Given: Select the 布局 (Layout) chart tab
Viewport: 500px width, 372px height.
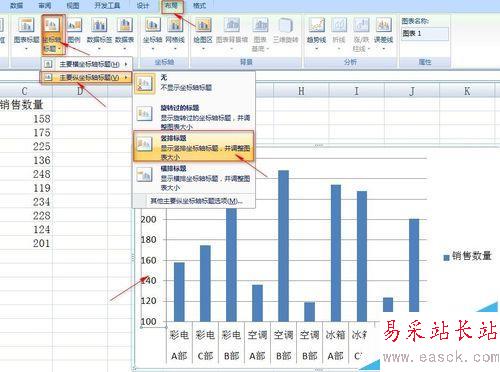Looking at the screenshot, I should point(172,6).
